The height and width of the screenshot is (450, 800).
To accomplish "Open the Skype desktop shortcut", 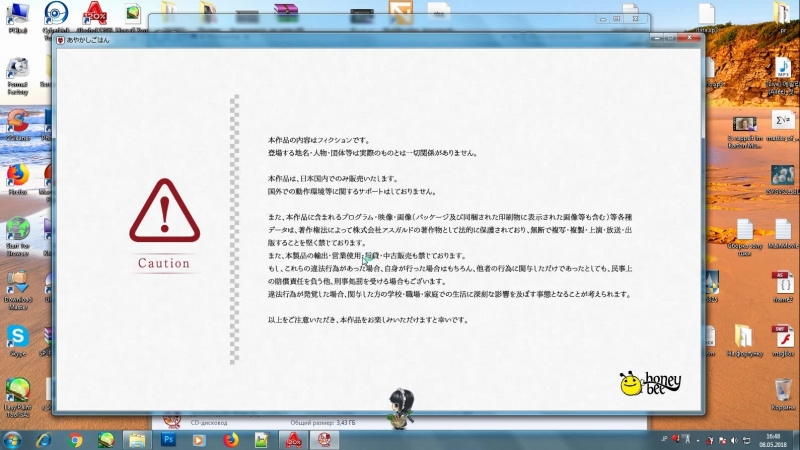I will pos(17,336).
